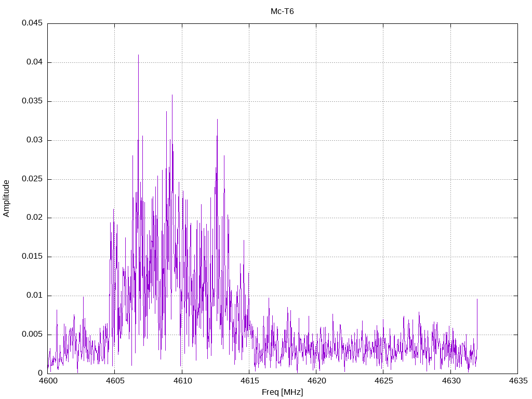Select the 4620 x-axis tick label
This screenshot has width=532, height=399.
tap(316, 381)
